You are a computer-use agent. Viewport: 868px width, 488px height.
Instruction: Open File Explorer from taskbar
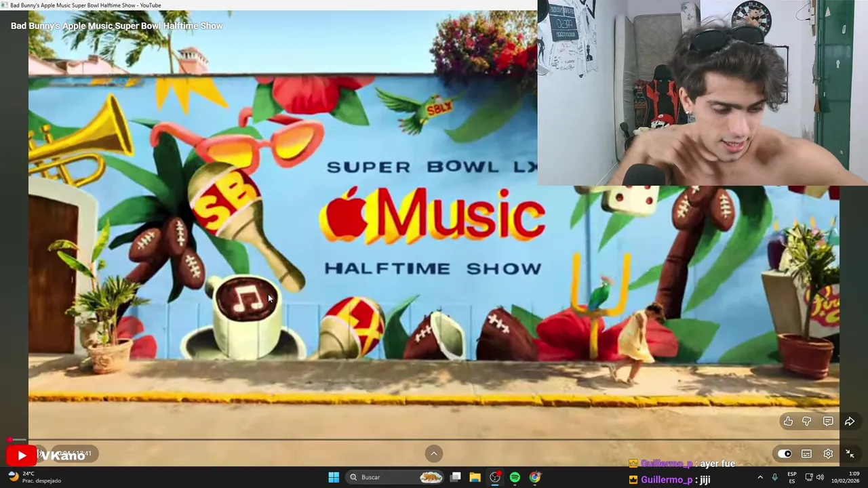[475, 477]
